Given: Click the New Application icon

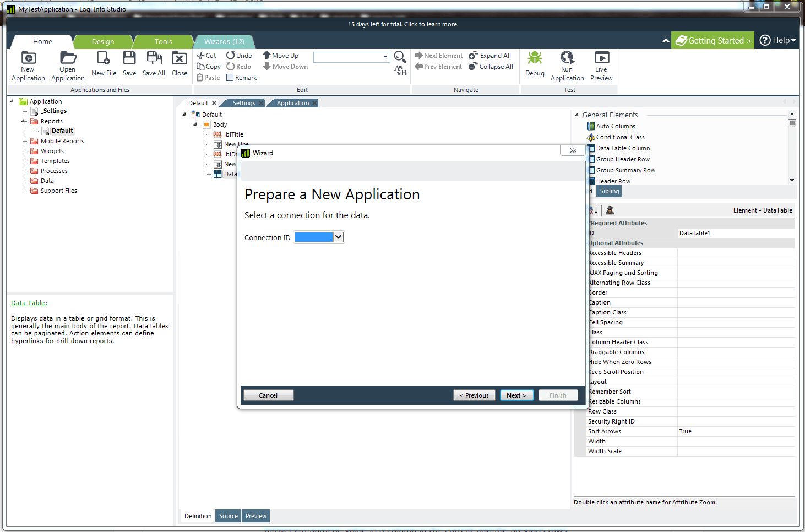Looking at the screenshot, I should (28, 58).
